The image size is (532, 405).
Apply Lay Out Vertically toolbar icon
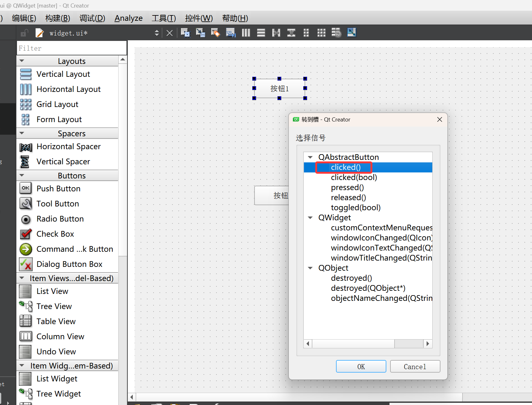pyautogui.click(x=261, y=33)
